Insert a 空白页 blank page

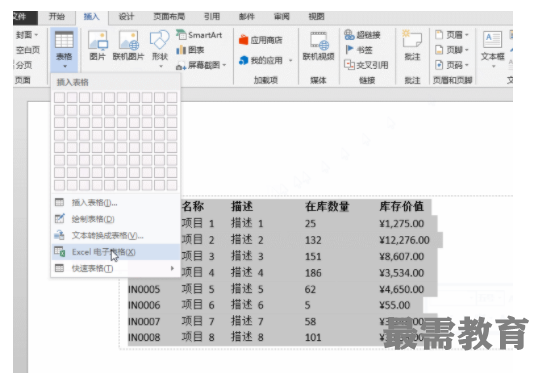27,50
